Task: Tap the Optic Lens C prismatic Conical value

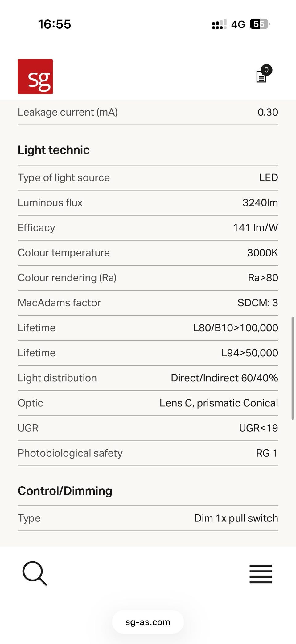Action: pos(219,403)
